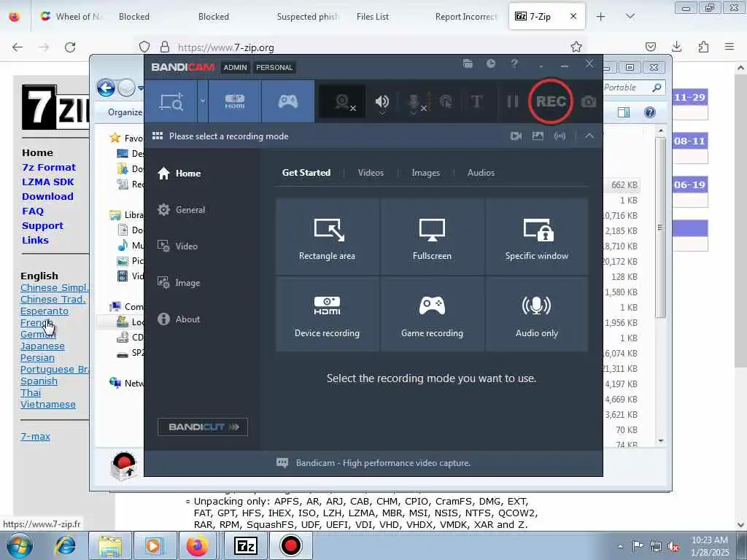Click the image list icon in mode bar
Image resolution: width=747 pixels, height=560 pixels.
pyautogui.click(x=538, y=136)
